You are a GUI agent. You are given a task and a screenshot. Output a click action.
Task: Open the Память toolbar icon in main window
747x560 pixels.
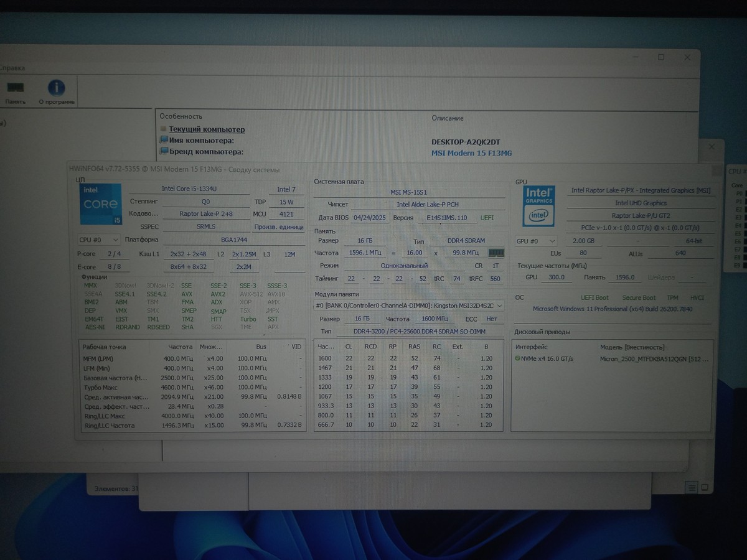[15, 93]
